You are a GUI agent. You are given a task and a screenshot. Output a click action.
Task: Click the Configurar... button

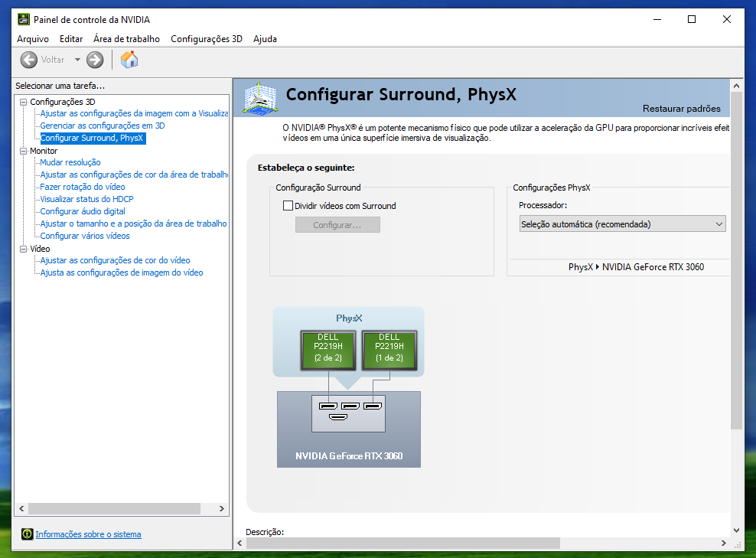[337, 225]
